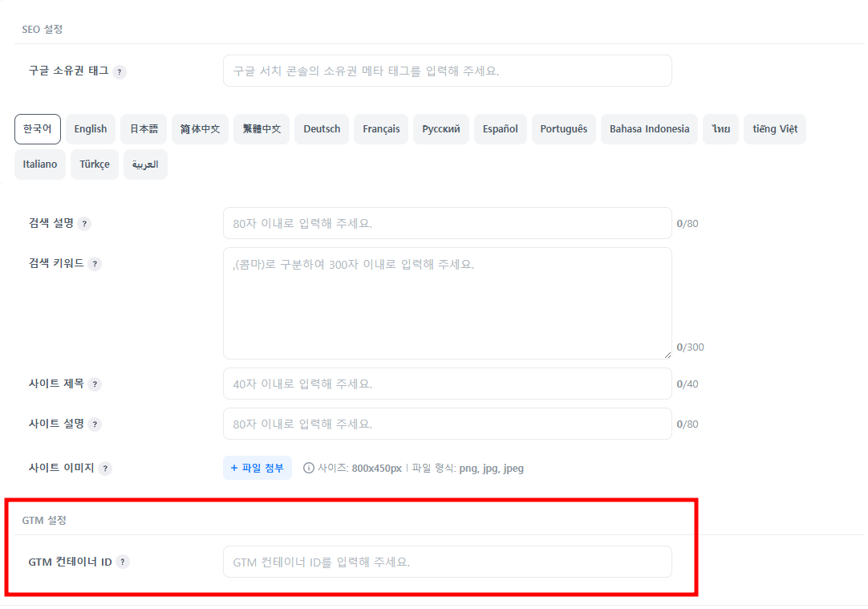Click help icon beside 검색 설명 label

coord(85,224)
